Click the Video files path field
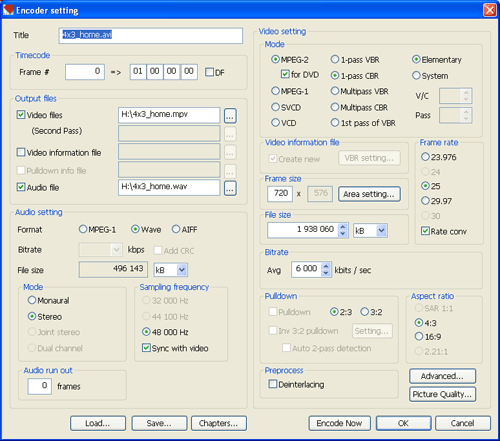 (x=169, y=115)
